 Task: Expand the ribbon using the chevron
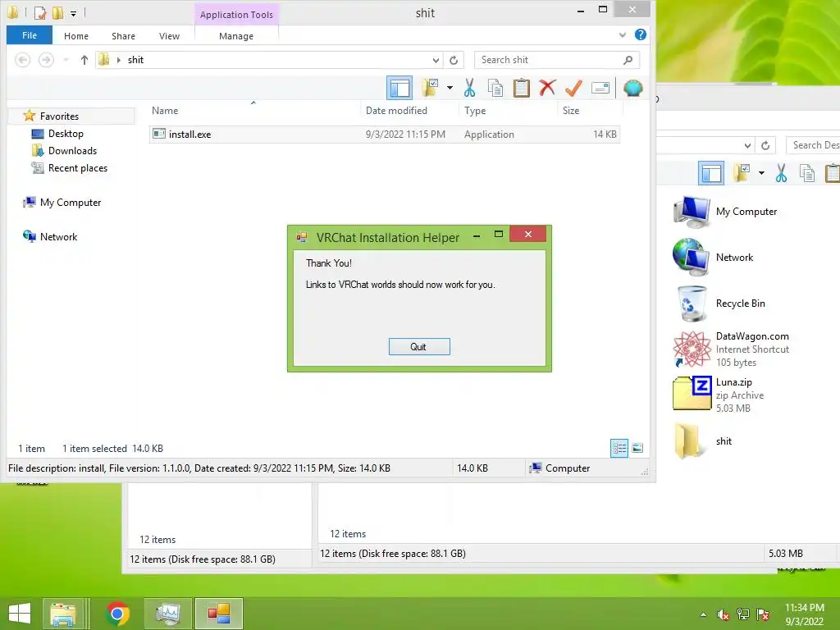pos(622,34)
